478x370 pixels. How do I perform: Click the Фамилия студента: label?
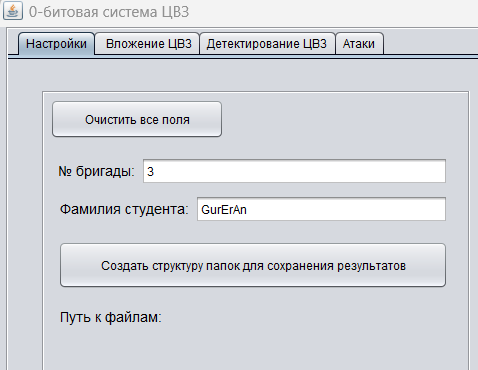124,209
